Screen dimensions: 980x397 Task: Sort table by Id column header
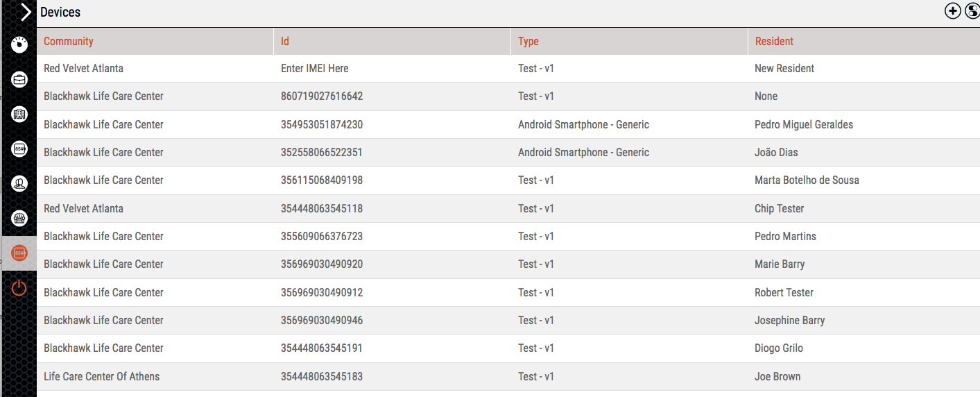[x=285, y=42]
